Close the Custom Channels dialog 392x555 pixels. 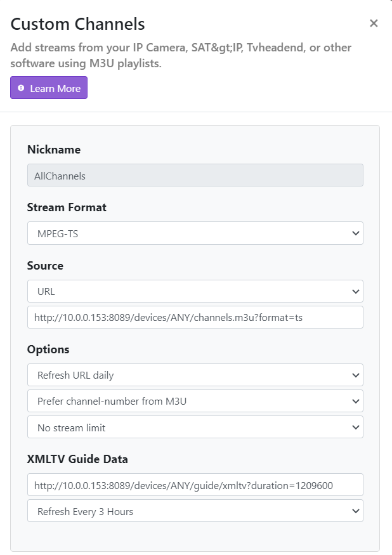pos(374,23)
